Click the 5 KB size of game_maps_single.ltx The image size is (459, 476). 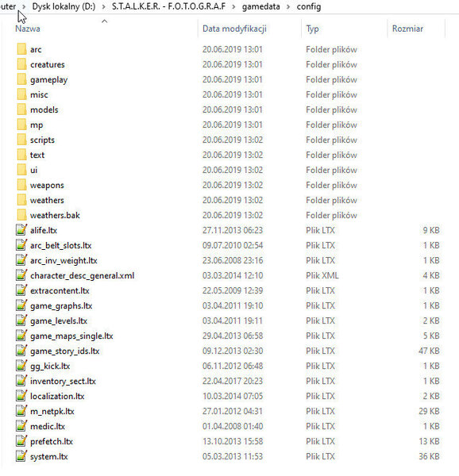click(431, 336)
